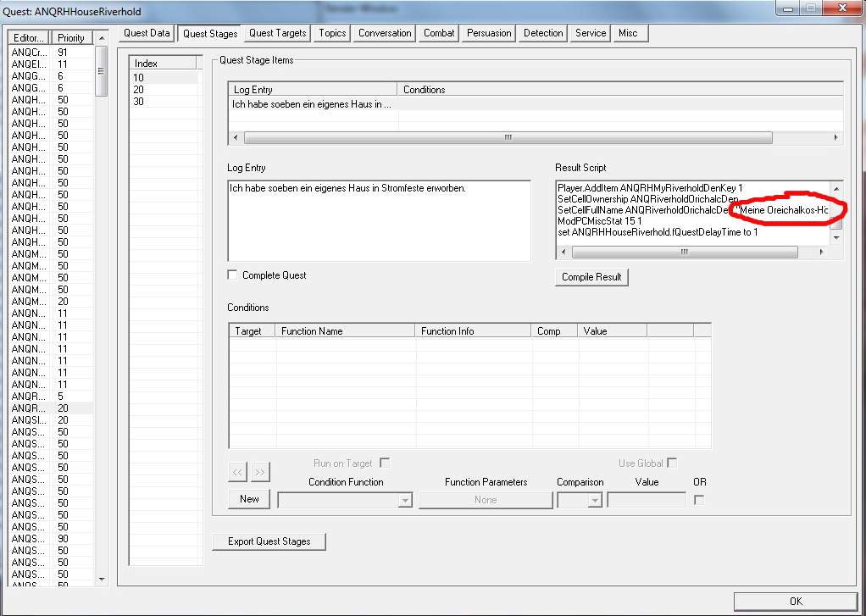
Task: Enable the Run on Target checkbox
Action: pos(385,463)
